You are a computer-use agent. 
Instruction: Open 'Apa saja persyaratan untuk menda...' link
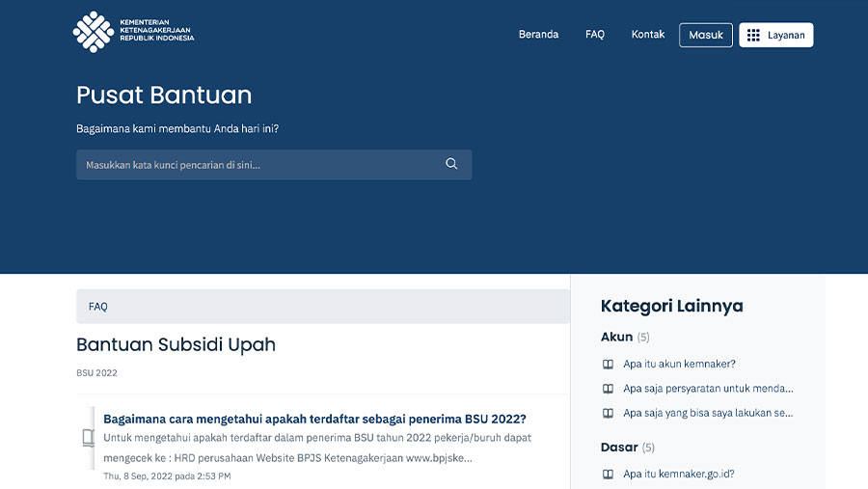point(708,388)
